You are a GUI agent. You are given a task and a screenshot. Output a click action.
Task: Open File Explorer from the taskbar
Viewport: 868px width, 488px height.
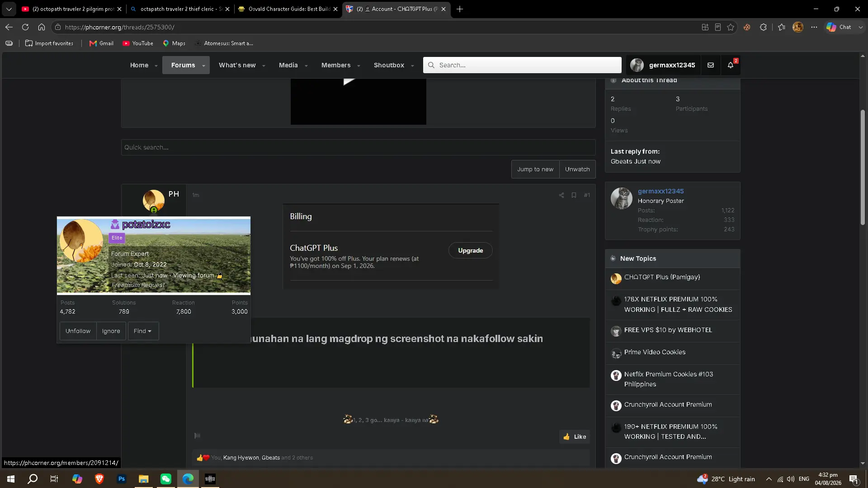143,479
